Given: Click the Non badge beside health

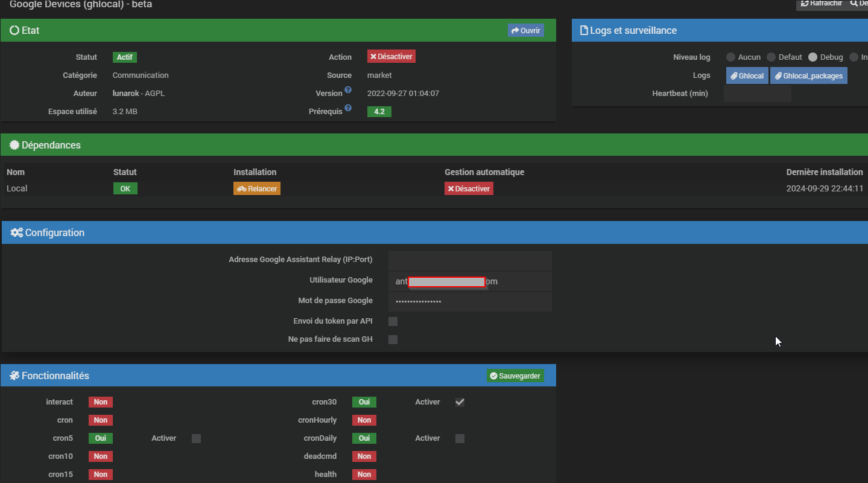Looking at the screenshot, I should (364, 475).
